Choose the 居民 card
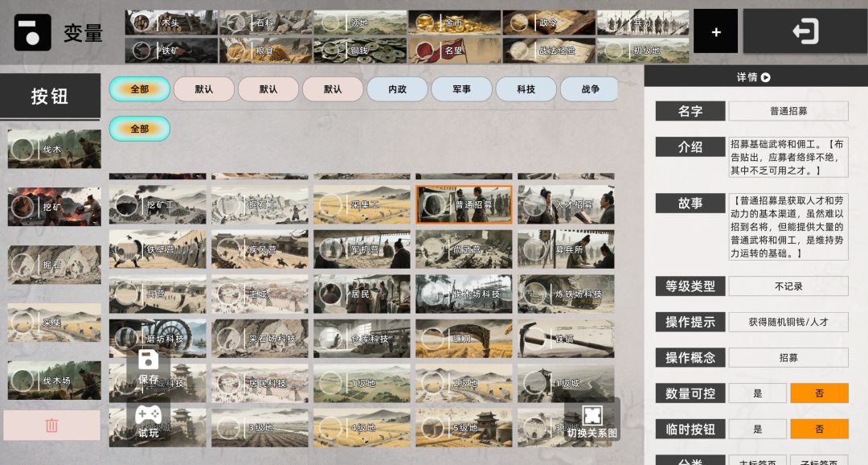This screenshot has height=465, width=868. pos(362,294)
